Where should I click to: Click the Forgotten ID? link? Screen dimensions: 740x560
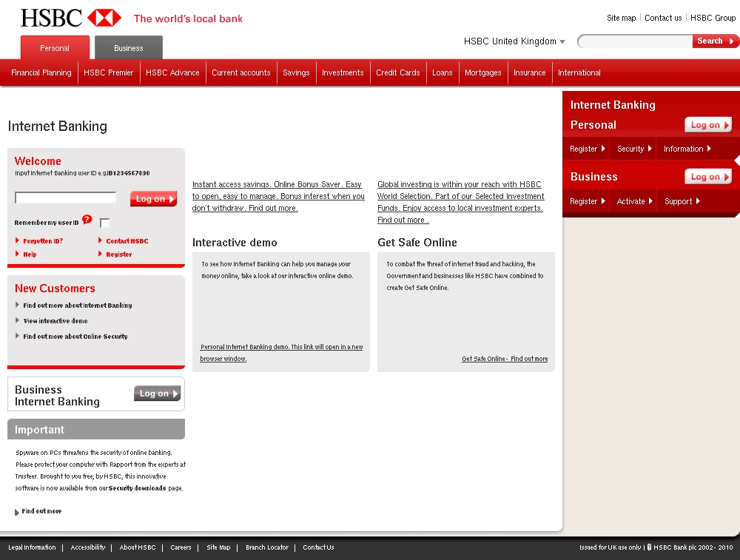click(x=43, y=241)
